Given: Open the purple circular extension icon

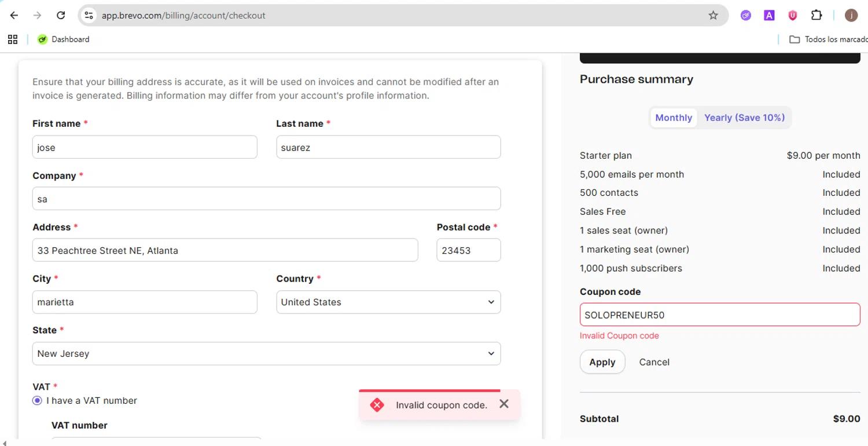Looking at the screenshot, I should point(746,16).
